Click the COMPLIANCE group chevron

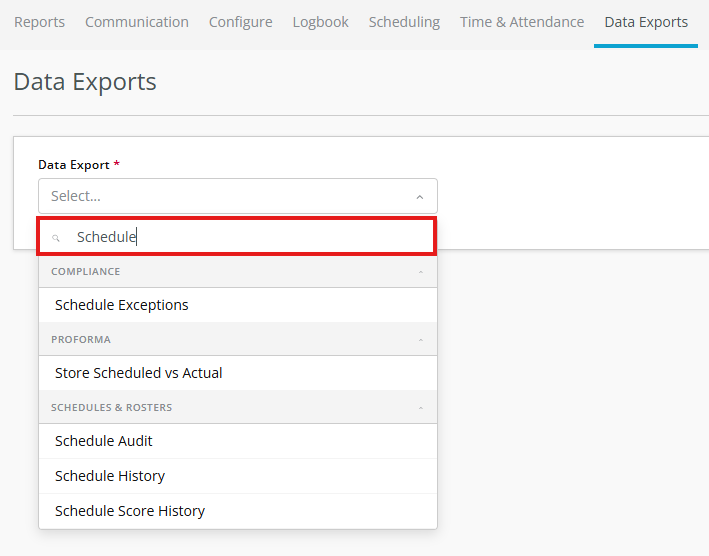(421, 272)
